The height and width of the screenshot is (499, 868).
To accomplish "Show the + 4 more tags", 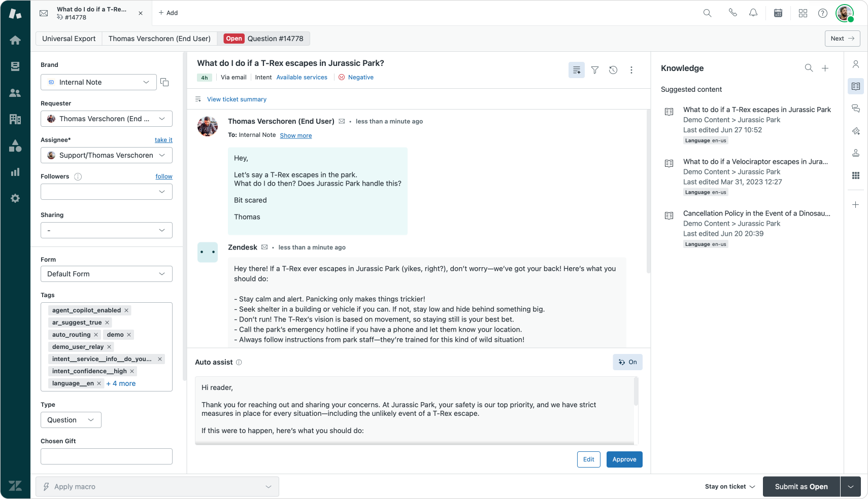I will click(x=121, y=383).
